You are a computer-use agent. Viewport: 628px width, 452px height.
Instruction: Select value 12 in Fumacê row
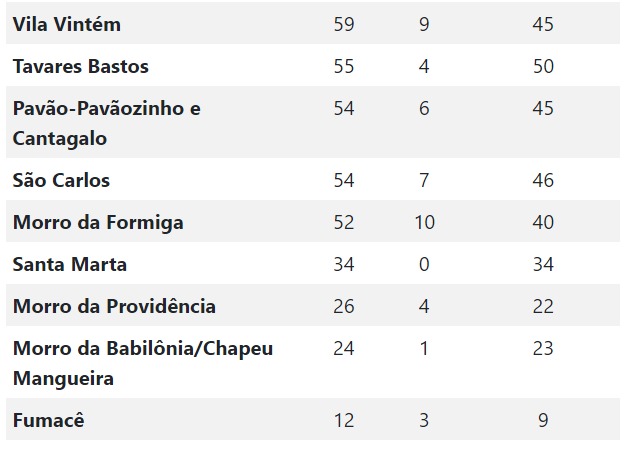344,420
